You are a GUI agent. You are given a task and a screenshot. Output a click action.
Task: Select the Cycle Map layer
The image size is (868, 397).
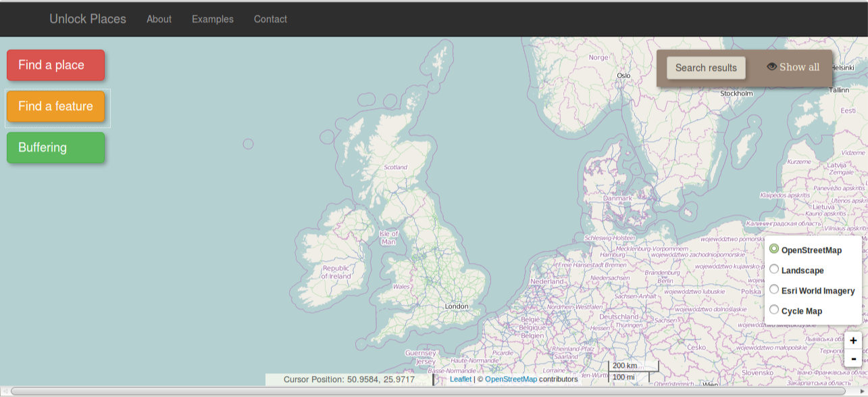coord(774,310)
